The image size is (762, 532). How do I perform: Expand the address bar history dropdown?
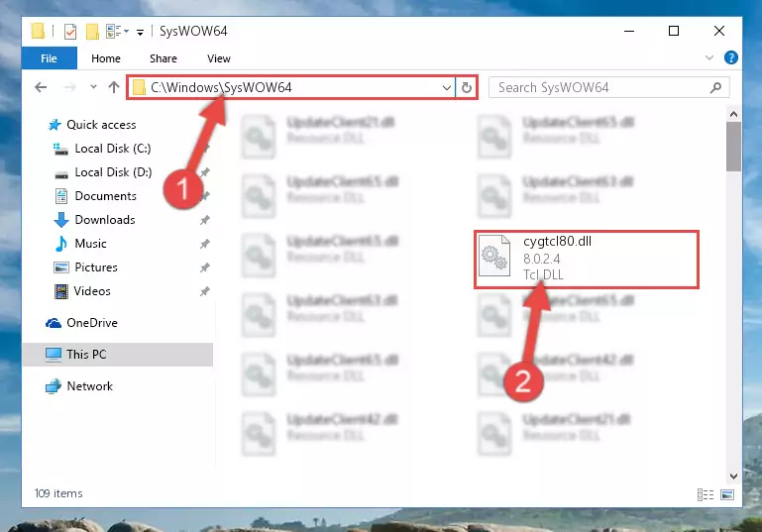point(446,88)
